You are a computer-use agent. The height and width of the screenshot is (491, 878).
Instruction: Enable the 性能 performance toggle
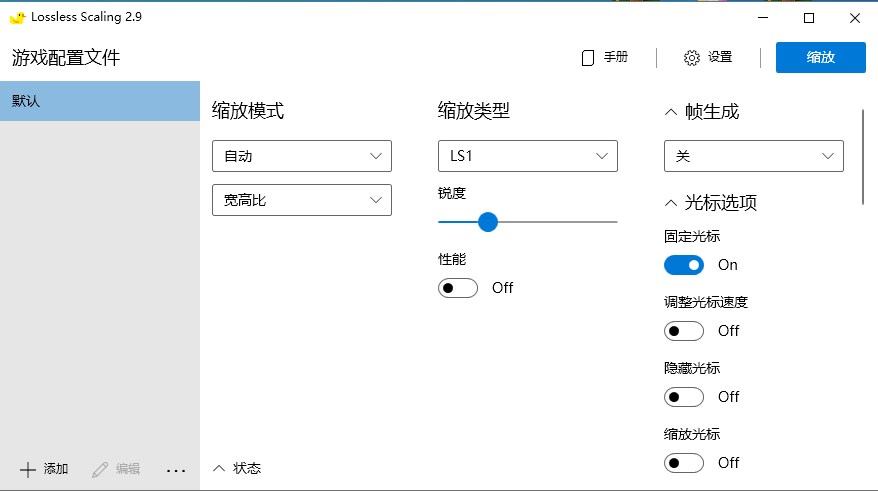click(458, 288)
